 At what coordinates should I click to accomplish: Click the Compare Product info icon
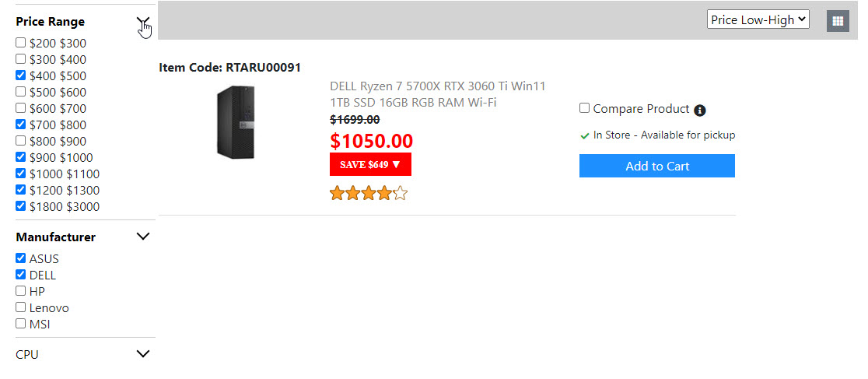700,111
